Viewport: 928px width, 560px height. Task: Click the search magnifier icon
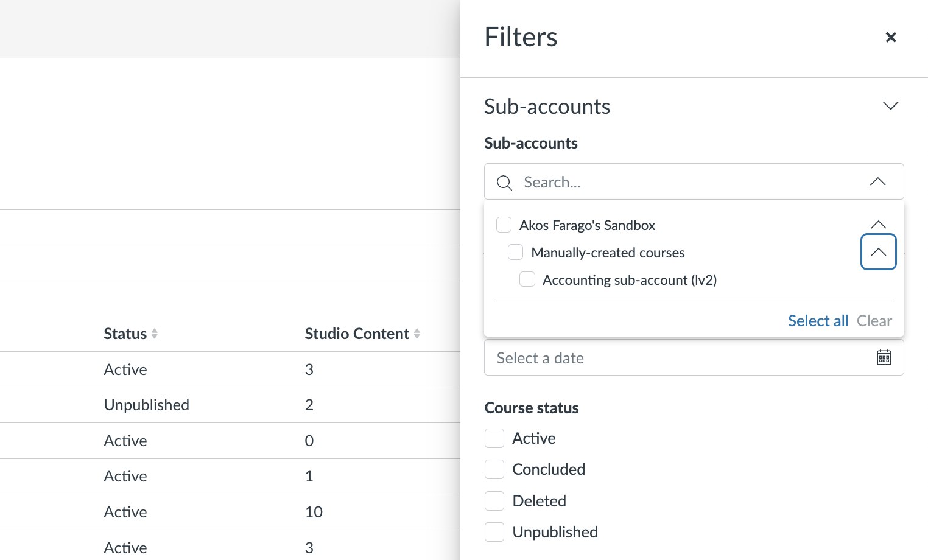[x=504, y=182]
